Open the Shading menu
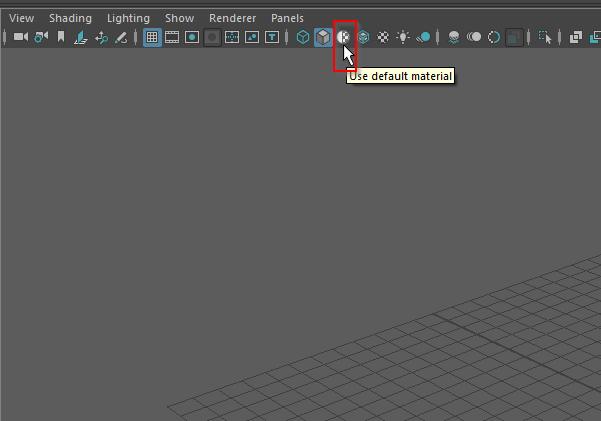The width and height of the screenshot is (601, 421). (x=71, y=18)
